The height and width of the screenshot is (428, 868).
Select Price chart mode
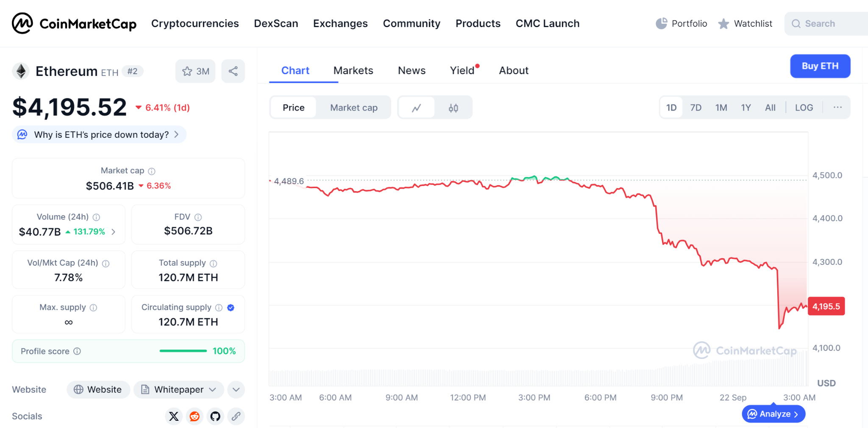tap(294, 108)
